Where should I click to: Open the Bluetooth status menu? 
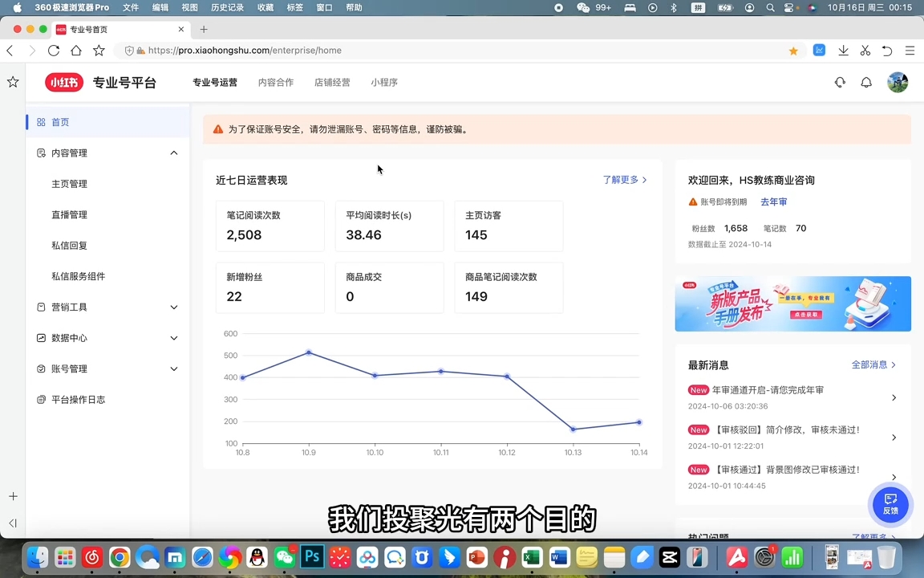coord(674,7)
